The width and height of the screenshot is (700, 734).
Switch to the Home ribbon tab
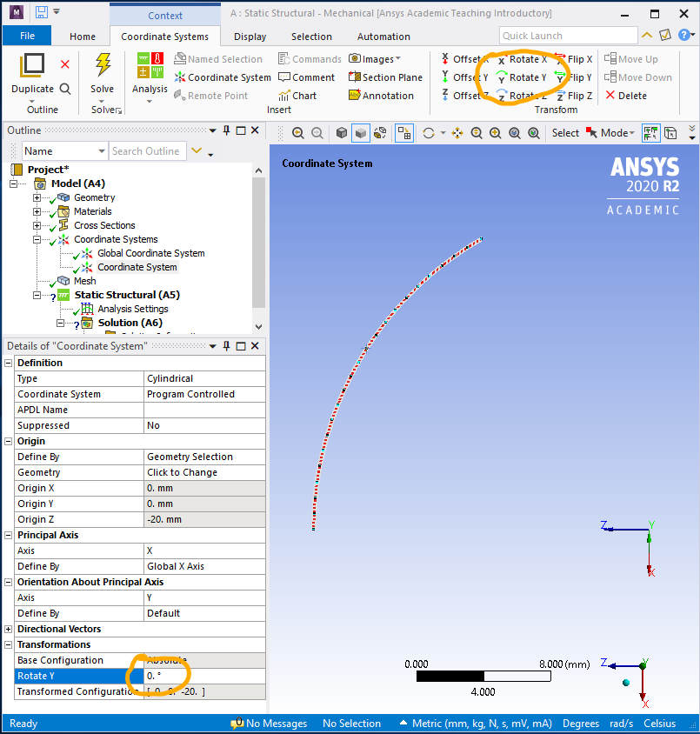[x=83, y=37]
